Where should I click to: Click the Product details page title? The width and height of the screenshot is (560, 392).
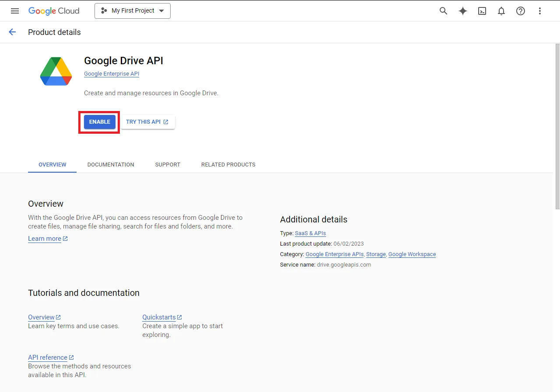(54, 32)
